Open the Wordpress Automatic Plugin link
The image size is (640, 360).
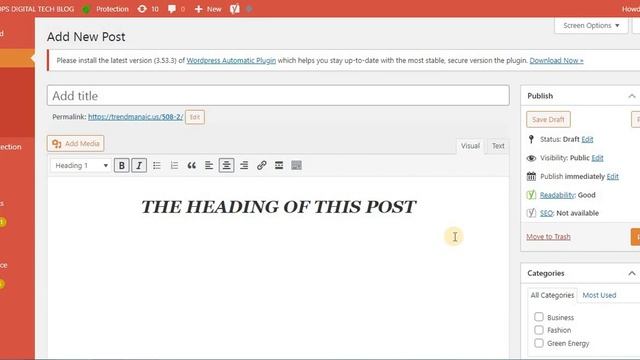(231, 60)
